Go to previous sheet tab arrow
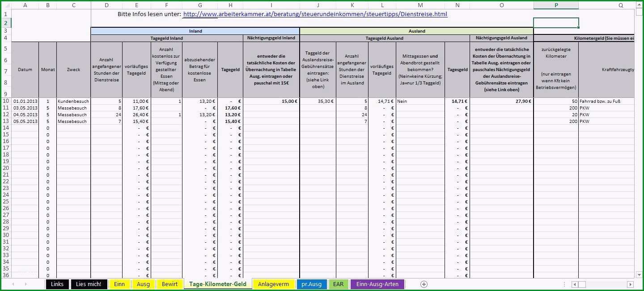644x291 pixels. [x=13, y=284]
